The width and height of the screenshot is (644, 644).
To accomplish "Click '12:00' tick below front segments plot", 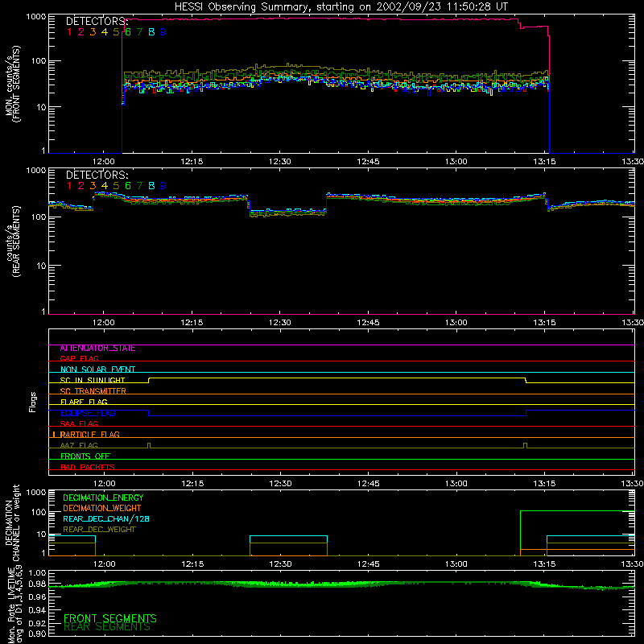I will pyautogui.click(x=104, y=162).
